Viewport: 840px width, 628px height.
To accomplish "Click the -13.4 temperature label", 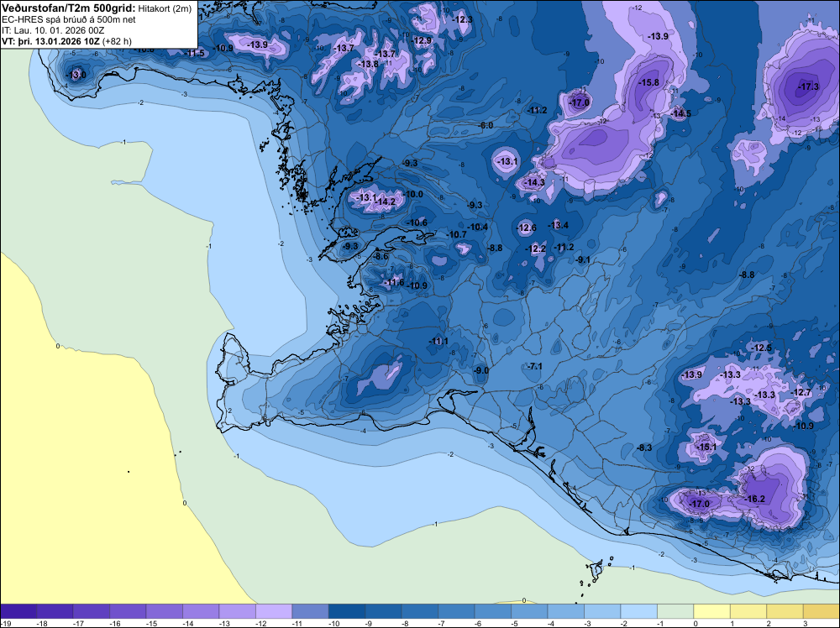I will point(559,225).
